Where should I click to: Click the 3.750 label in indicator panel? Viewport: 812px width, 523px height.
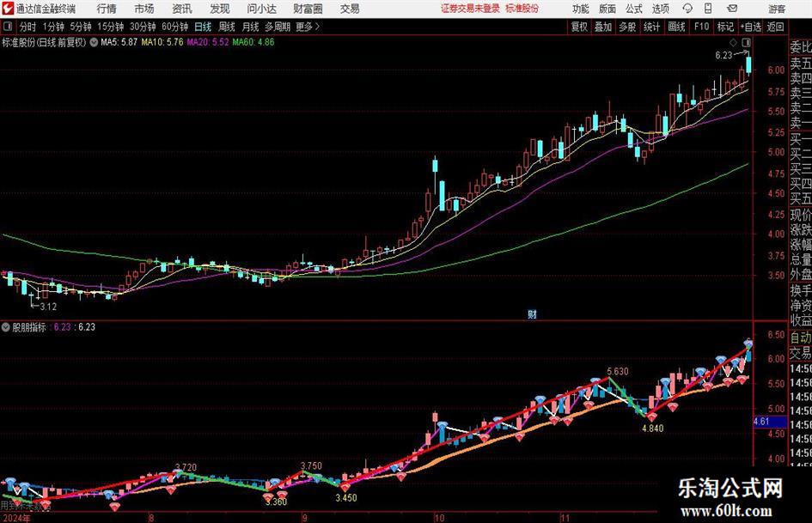311,466
